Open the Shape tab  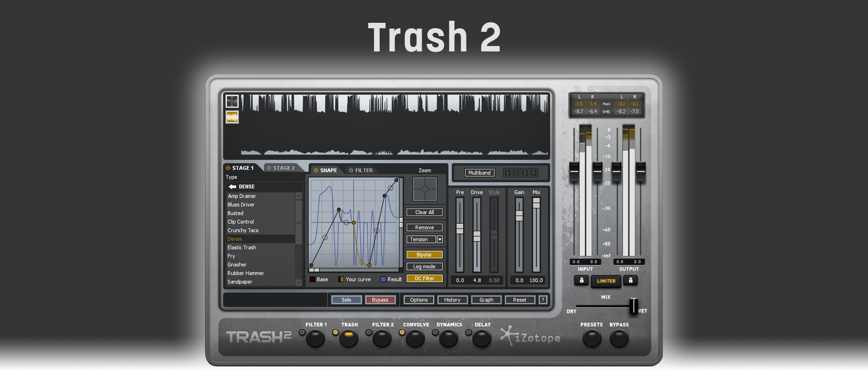coord(328,170)
